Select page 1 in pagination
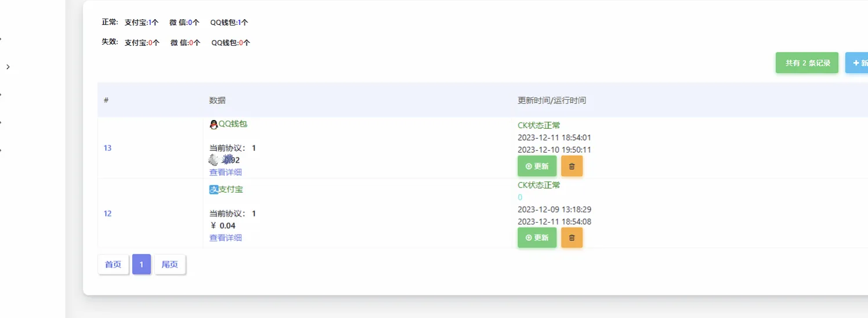The width and height of the screenshot is (868, 318). [x=142, y=265]
